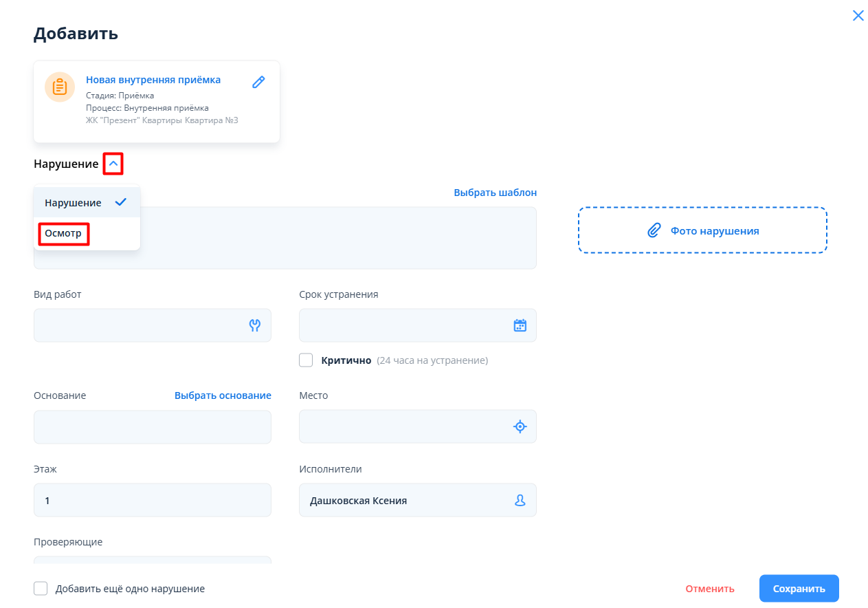
Task: Click the Этаж input field
Action: 152,501
